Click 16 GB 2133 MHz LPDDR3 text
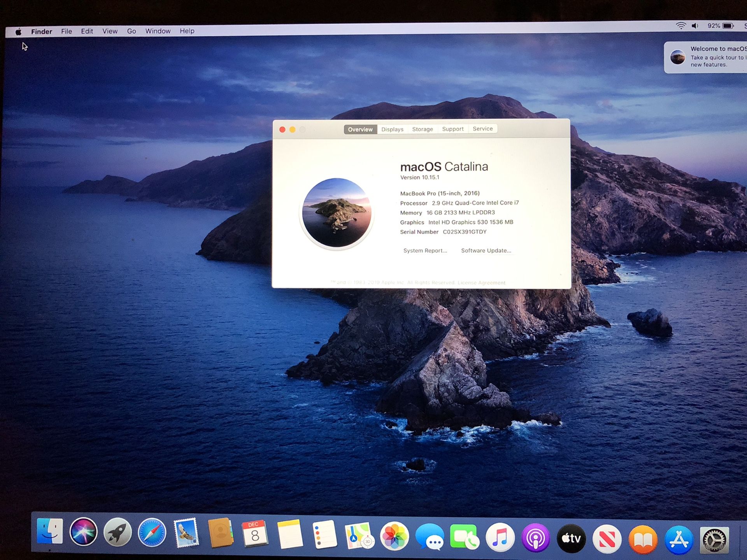Screen dimensions: 747x560 coord(461,213)
